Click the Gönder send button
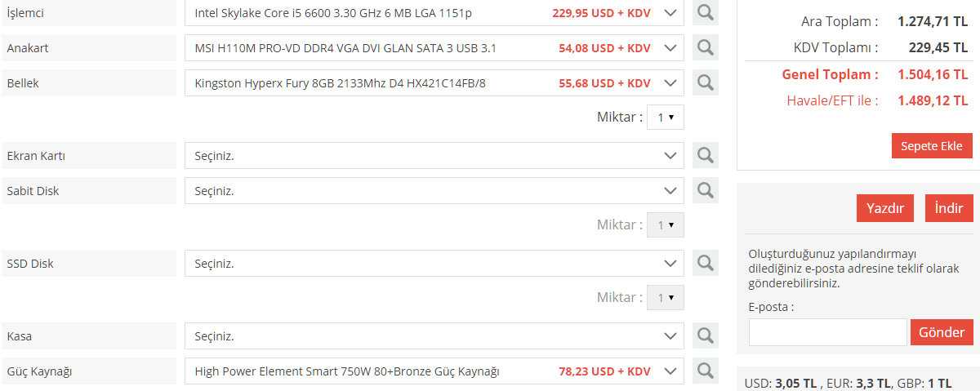Image resolution: width=980 pixels, height=391 pixels. point(942,332)
